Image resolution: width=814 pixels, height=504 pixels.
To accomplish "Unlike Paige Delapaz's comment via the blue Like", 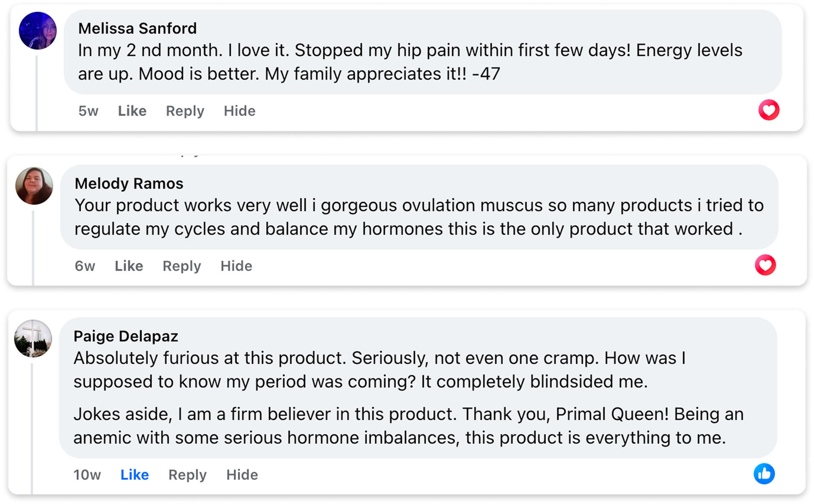I will (134, 474).
